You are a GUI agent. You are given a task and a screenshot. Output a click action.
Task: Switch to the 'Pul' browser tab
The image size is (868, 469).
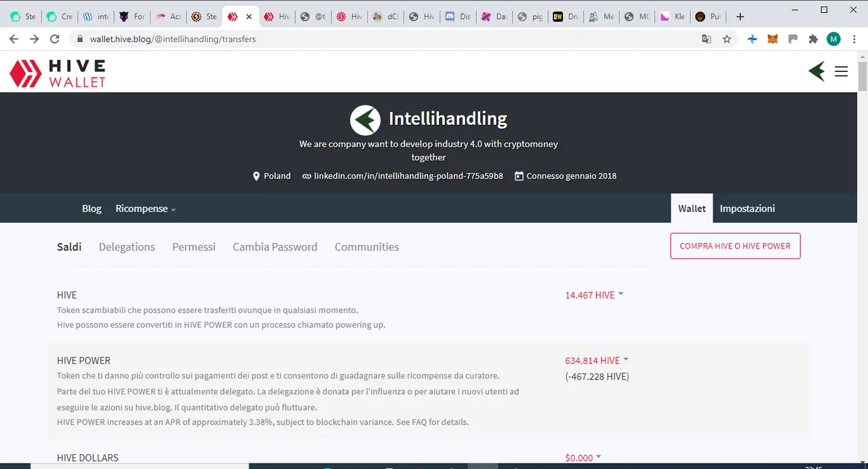pos(709,16)
